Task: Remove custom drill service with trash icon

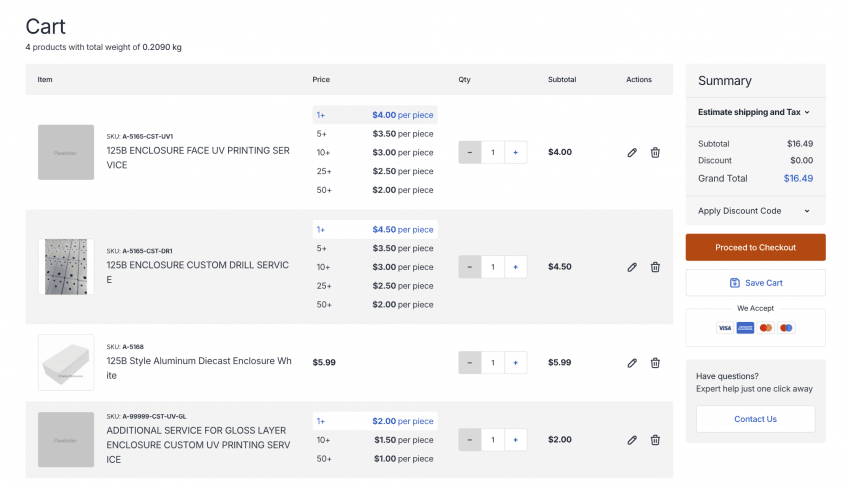Action: tap(655, 267)
